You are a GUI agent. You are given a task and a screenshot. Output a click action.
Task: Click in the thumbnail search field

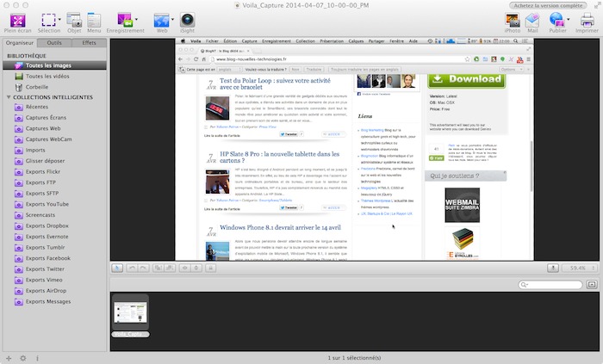(550, 285)
